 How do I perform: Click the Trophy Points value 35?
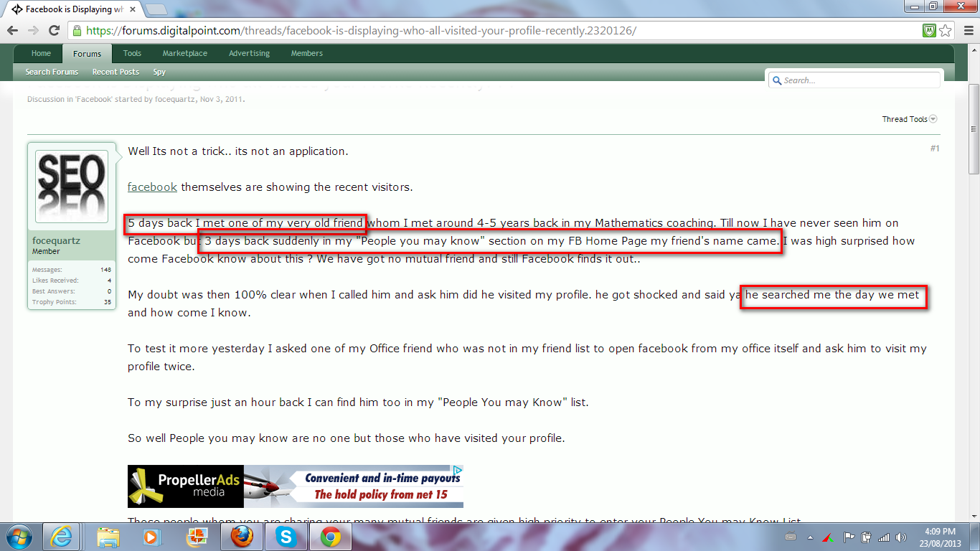(x=107, y=302)
